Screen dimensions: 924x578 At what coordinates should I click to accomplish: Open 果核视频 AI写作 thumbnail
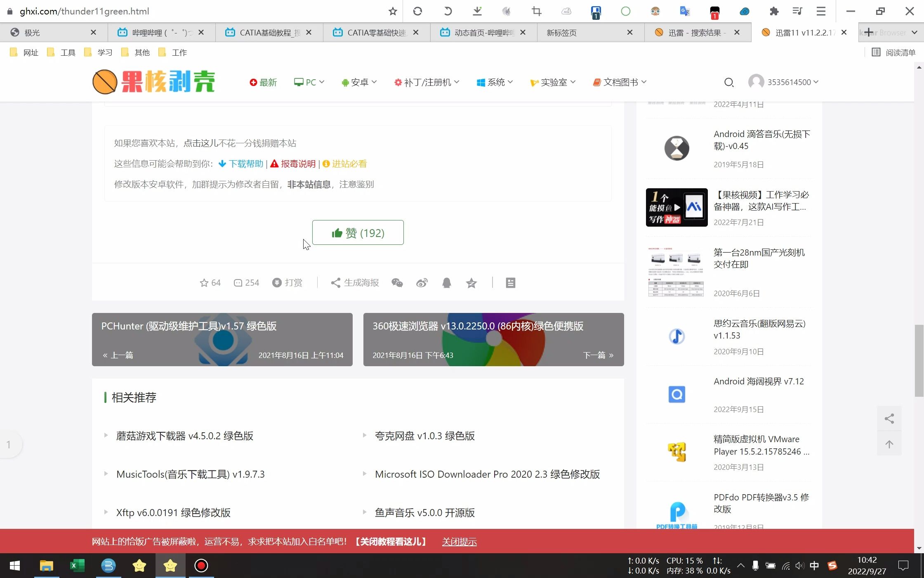coord(676,207)
